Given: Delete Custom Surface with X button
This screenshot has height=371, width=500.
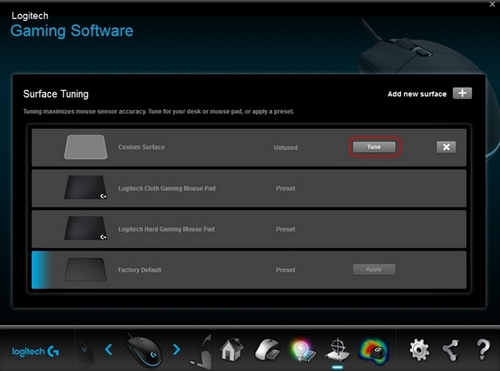Looking at the screenshot, I should point(446,147).
